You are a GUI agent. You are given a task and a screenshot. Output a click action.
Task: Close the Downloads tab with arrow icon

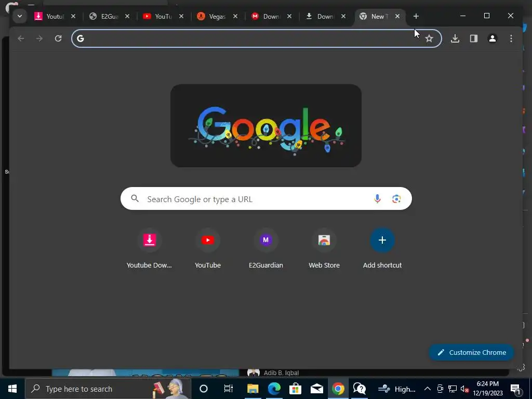343,16
